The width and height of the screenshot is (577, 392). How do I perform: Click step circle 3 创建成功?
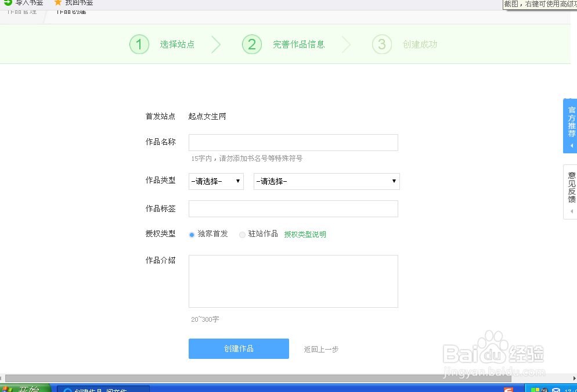click(381, 44)
